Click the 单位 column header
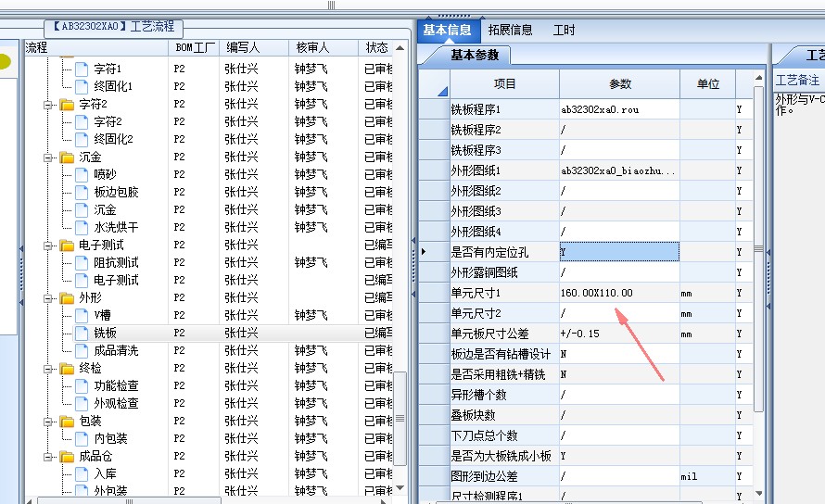The image size is (825, 504). [707, 84]
